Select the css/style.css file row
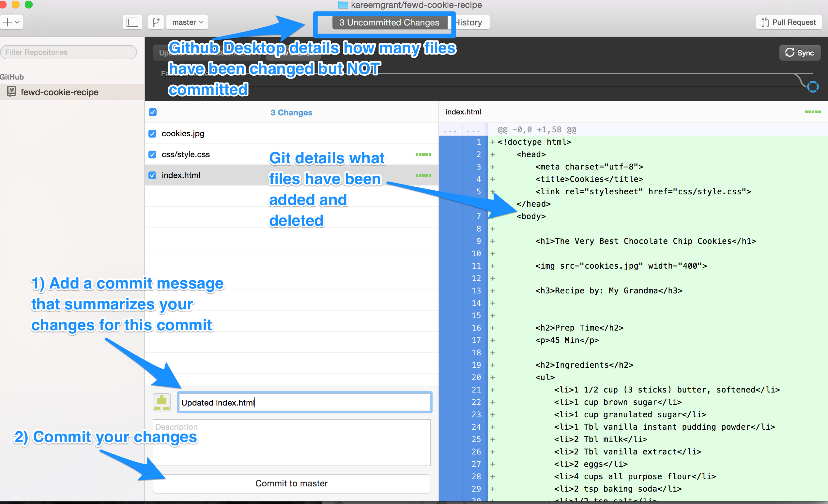 coord(291,155)
